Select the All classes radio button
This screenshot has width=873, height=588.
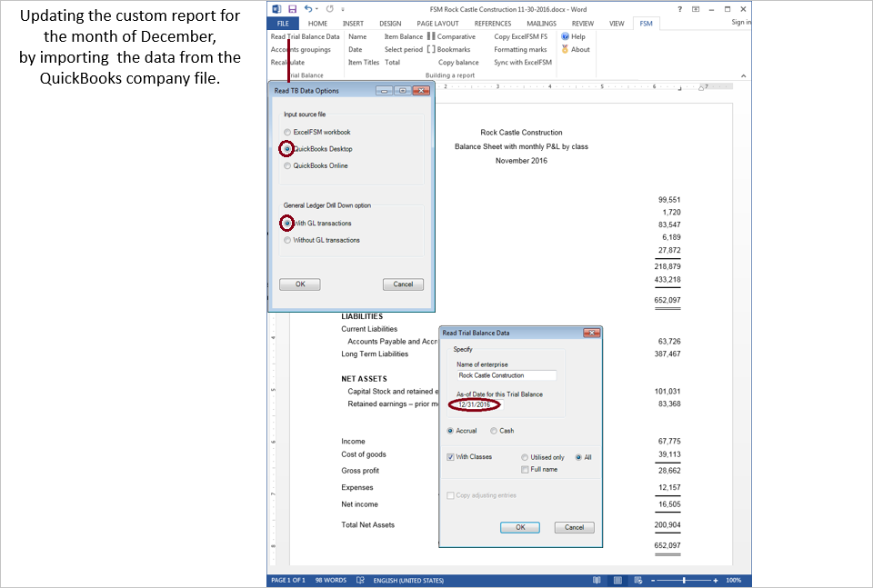point(578,457)
